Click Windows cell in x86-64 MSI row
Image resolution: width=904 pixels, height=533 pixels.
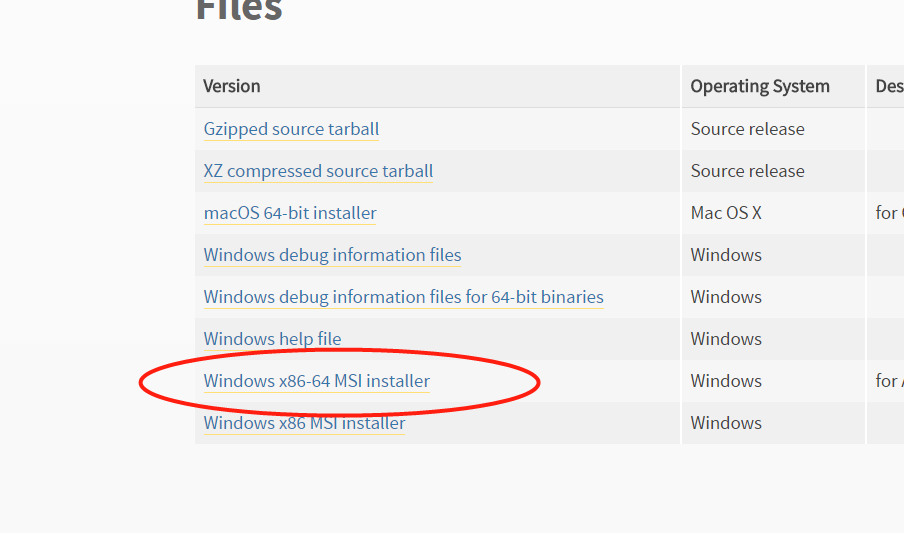point(726,381)
